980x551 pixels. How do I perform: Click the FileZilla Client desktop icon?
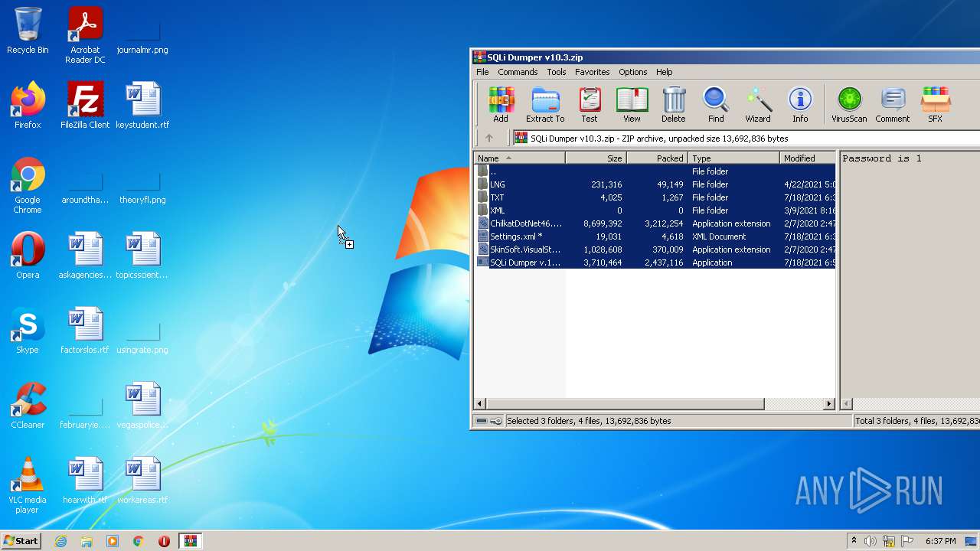[x=85, y=106]
